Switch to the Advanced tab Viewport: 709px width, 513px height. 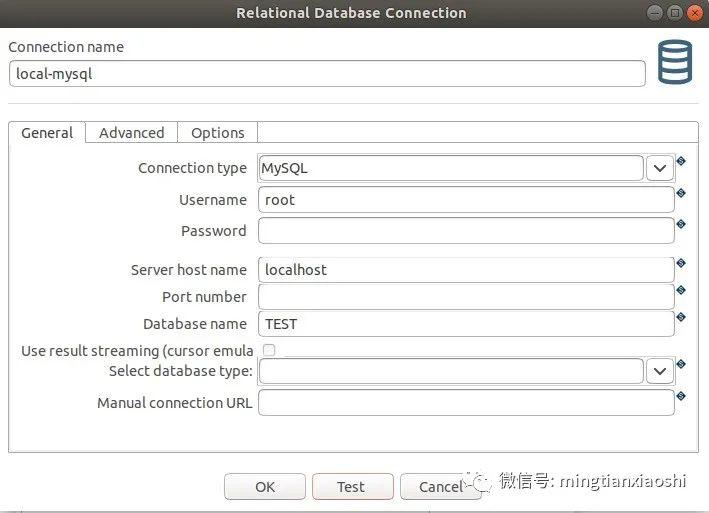(131, 133)
